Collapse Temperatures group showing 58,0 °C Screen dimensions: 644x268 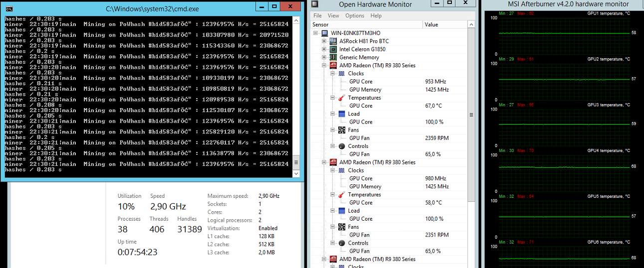[x=333, y=195]
